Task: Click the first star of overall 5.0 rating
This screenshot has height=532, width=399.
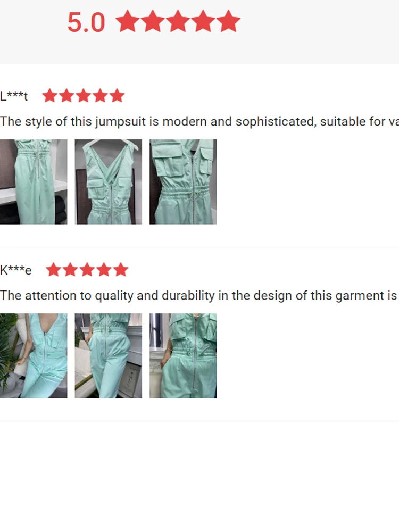Action: click(128, 21)
